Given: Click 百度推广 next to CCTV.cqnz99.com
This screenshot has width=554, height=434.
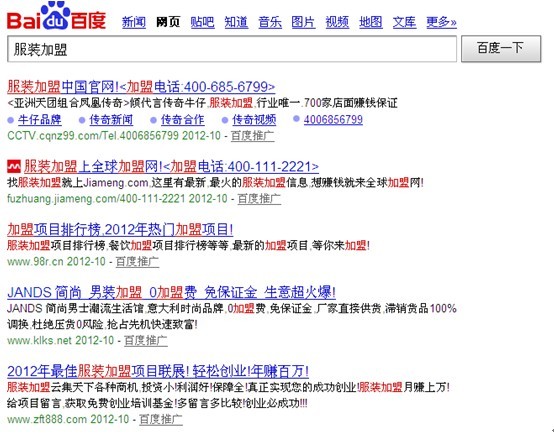Looking at the screenshot, I should pos(253,136).
